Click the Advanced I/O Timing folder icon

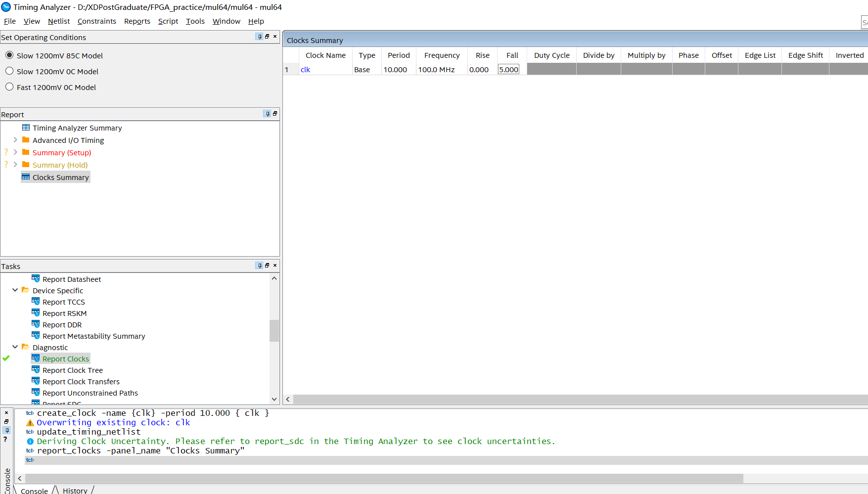pos(26,140)
